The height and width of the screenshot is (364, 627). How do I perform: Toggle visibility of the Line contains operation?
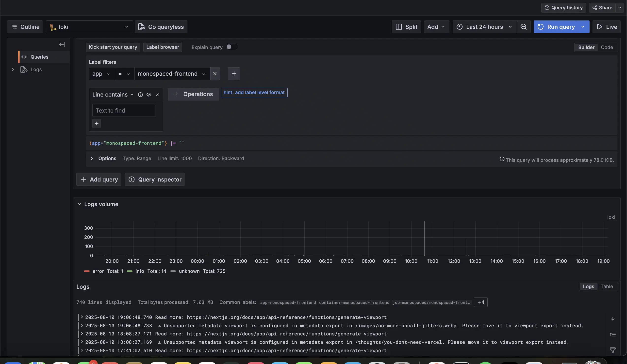click(149, 95)
